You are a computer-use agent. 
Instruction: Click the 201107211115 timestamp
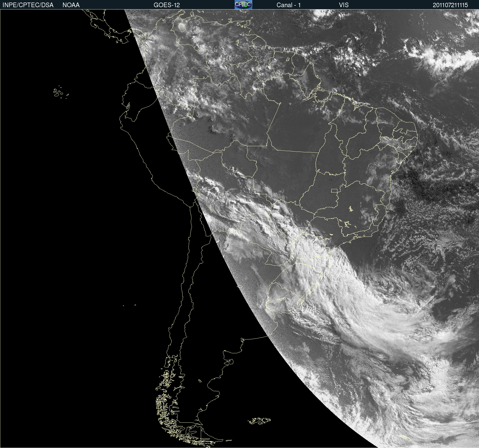pos(450,5)
